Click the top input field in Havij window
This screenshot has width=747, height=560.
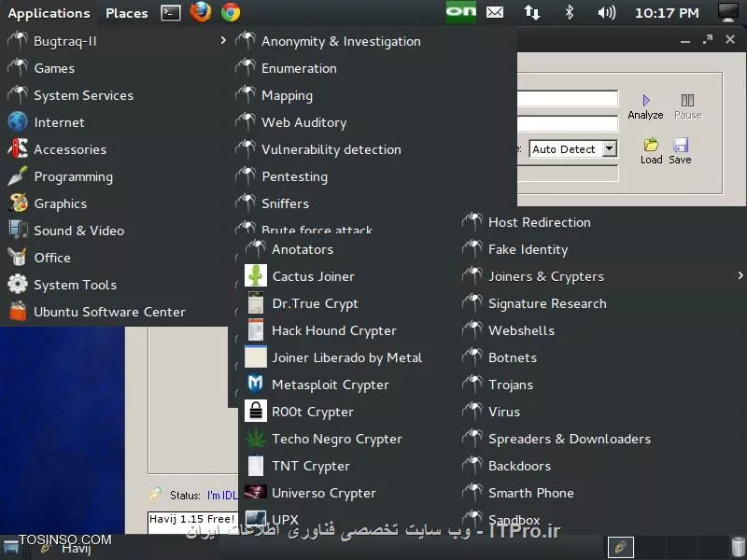click(568, 99)
